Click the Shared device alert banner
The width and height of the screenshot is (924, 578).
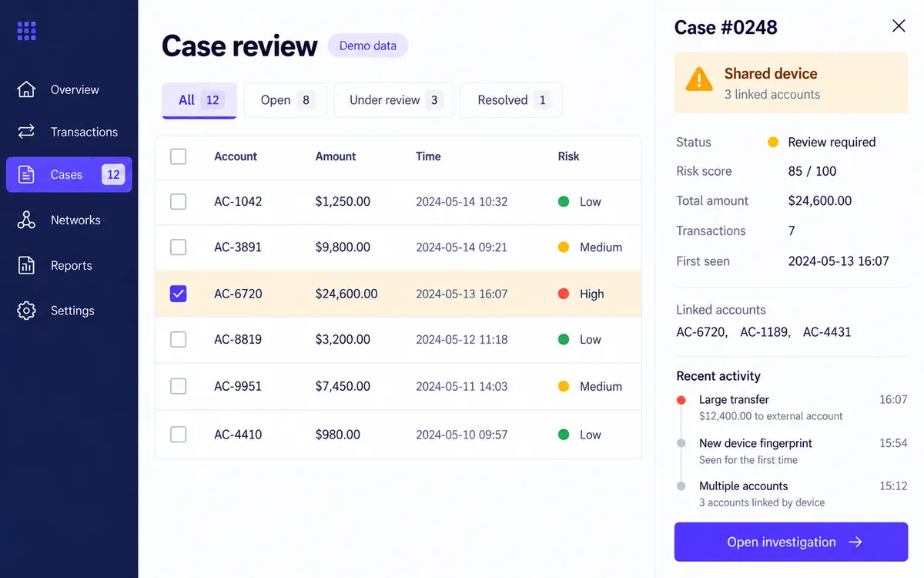[x=791, y=83]
